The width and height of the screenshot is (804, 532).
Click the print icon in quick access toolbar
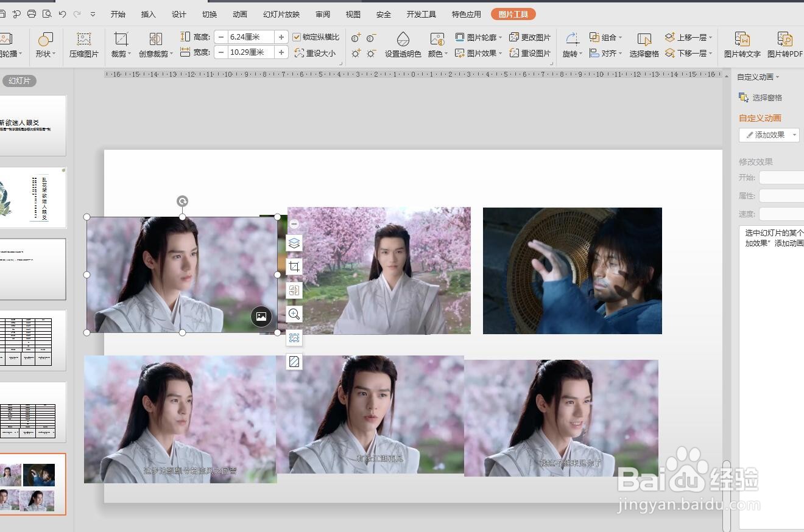[32, 14]
